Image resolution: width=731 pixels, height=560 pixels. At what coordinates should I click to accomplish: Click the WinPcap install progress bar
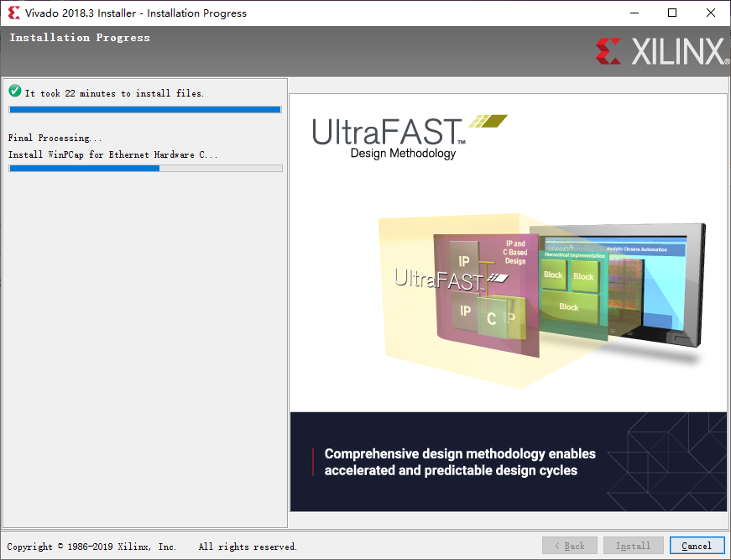(x=145, y=168)
